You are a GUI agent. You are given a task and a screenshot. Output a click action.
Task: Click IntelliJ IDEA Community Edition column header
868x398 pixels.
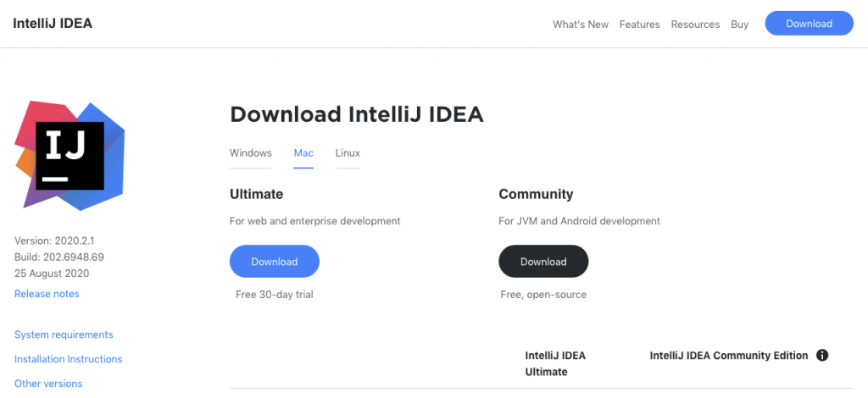point(729,356)
